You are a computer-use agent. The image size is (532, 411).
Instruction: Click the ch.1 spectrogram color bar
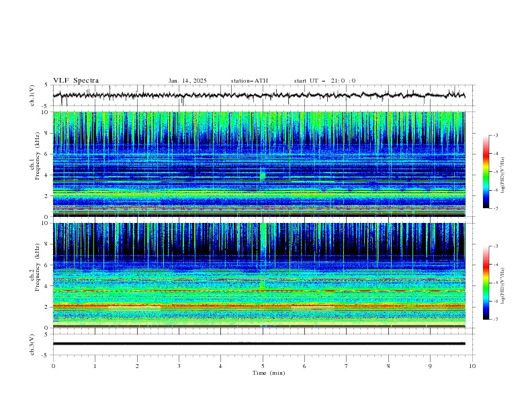pyautogui.click(x=486, y=172)
